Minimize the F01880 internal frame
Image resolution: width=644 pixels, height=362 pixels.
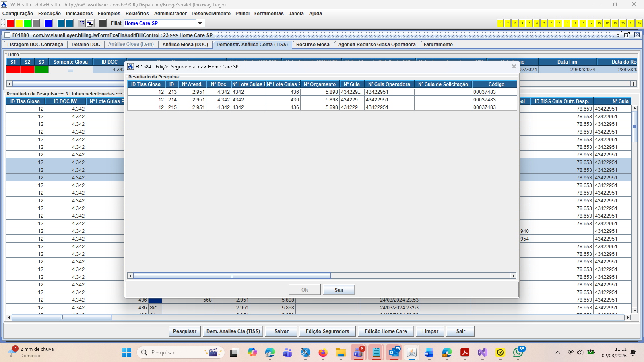[619, 35]
